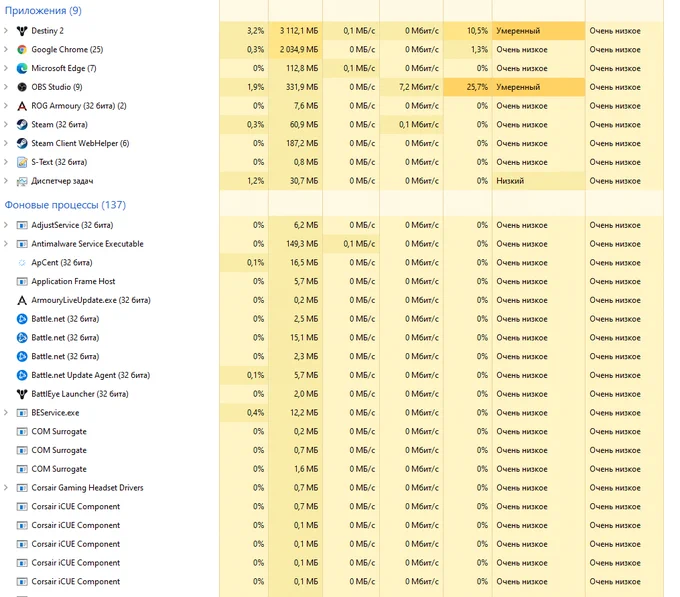Select the Приложения (9) group header

pos(43,10)
